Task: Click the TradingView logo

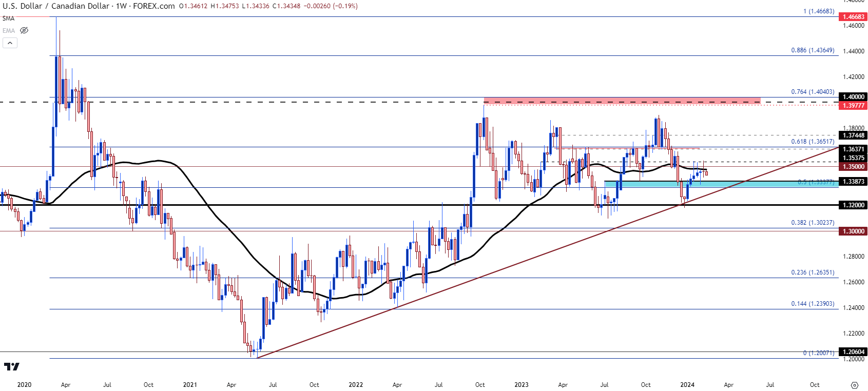Action: [11, 366]
